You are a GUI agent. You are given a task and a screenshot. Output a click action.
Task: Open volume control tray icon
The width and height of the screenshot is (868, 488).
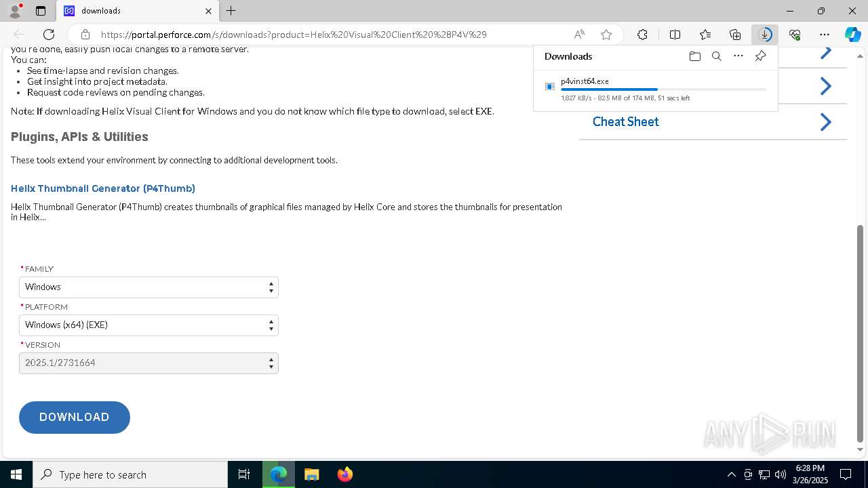point(781,474)
